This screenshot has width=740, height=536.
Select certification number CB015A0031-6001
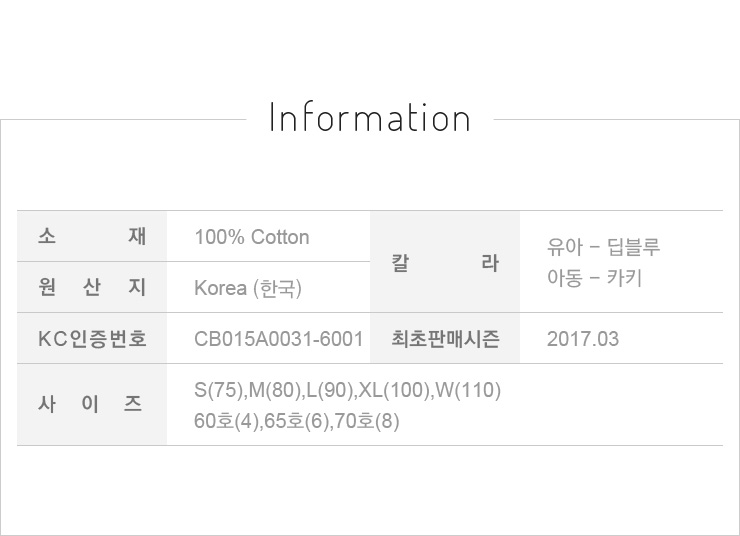278,339
